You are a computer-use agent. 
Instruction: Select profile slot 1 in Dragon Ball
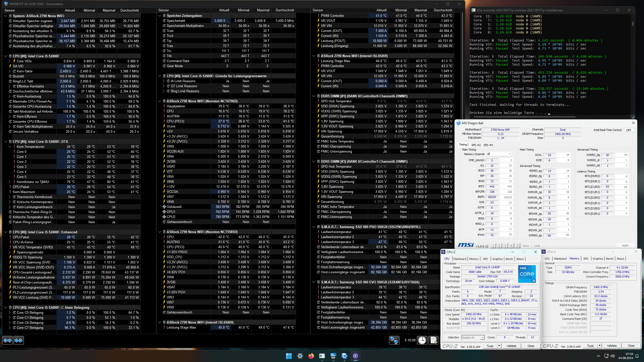coord(493,246)
